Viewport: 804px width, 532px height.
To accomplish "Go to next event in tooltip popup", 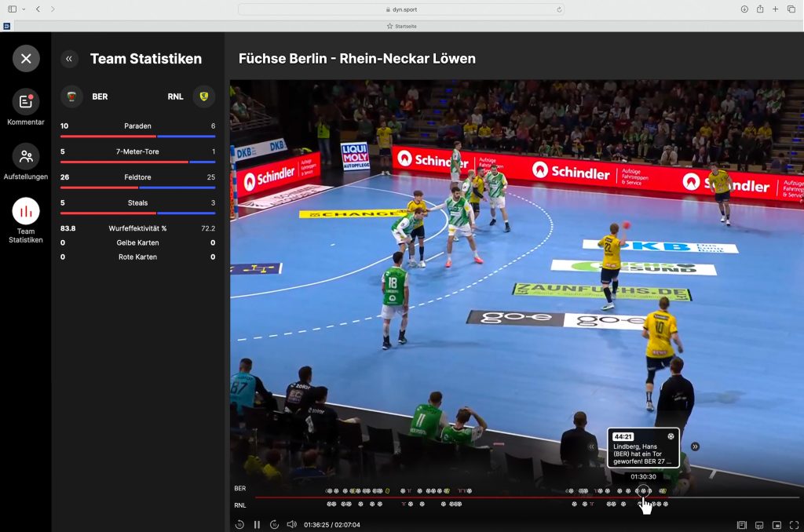I will point(695,446).
